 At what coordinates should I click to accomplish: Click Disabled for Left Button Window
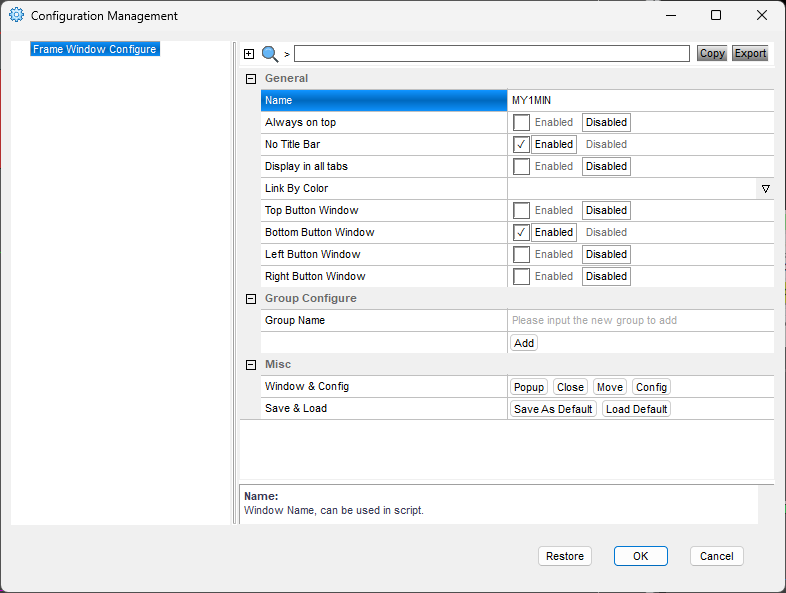tap(606, 255)
